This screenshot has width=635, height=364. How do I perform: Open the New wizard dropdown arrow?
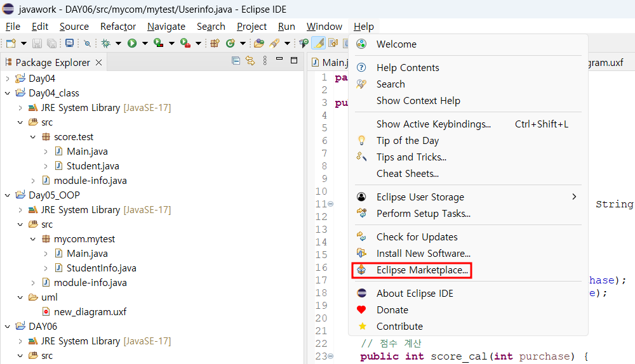click(23, 43)
